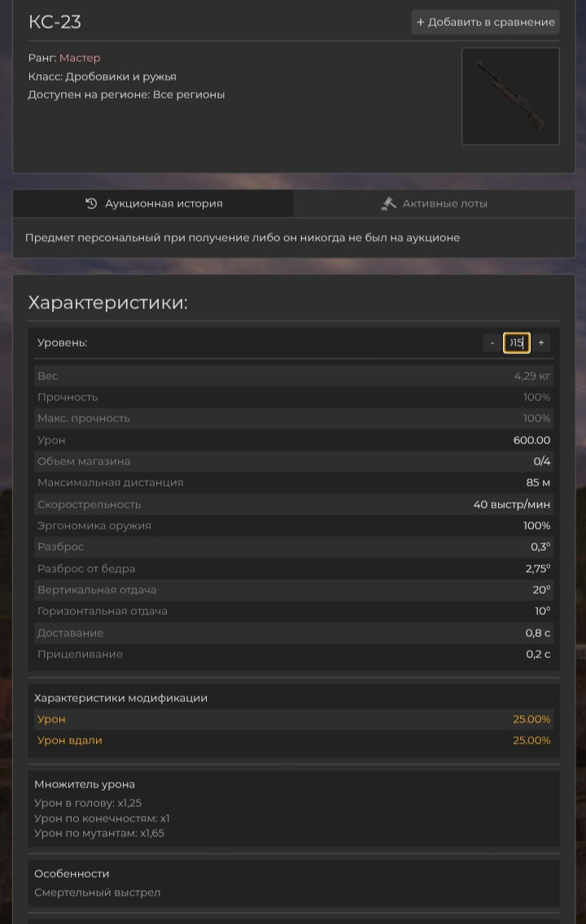Increase level with the plus button
Image resolution: width=586 pixels, height=924 pixels.
tap(541, 343)
